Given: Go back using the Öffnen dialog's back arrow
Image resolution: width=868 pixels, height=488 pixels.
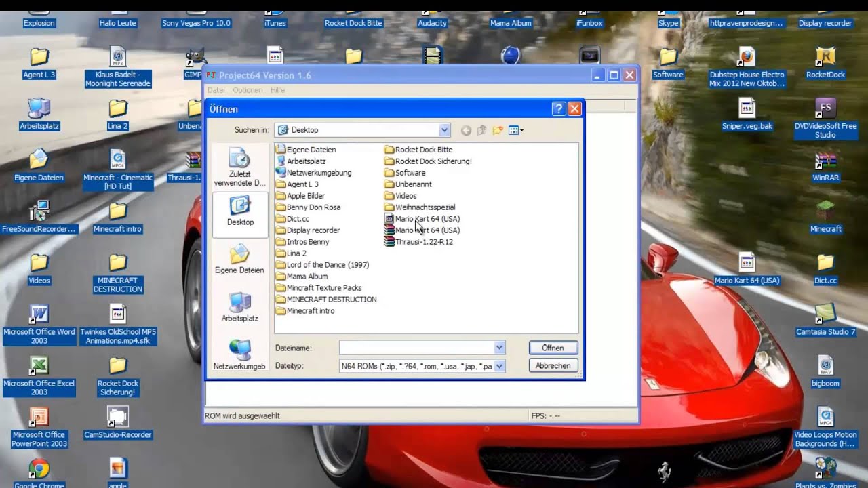Looking at the screenshot, I should (x=466, y=130).
